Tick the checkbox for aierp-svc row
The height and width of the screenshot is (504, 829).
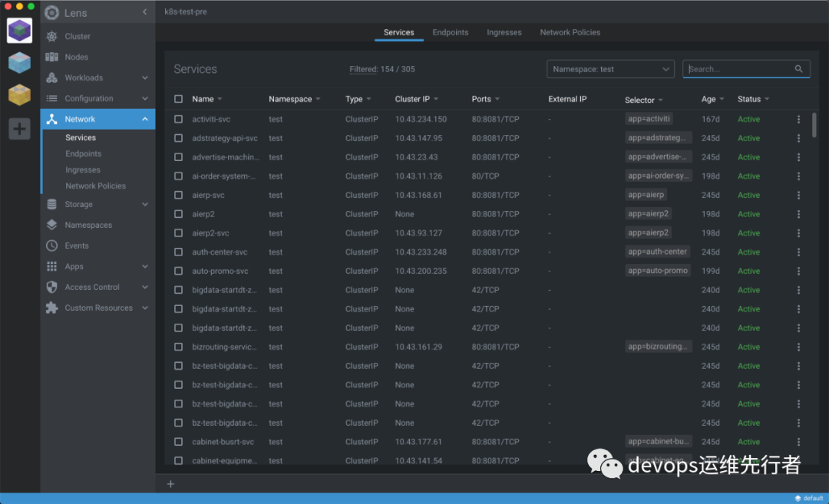(179, 195)
